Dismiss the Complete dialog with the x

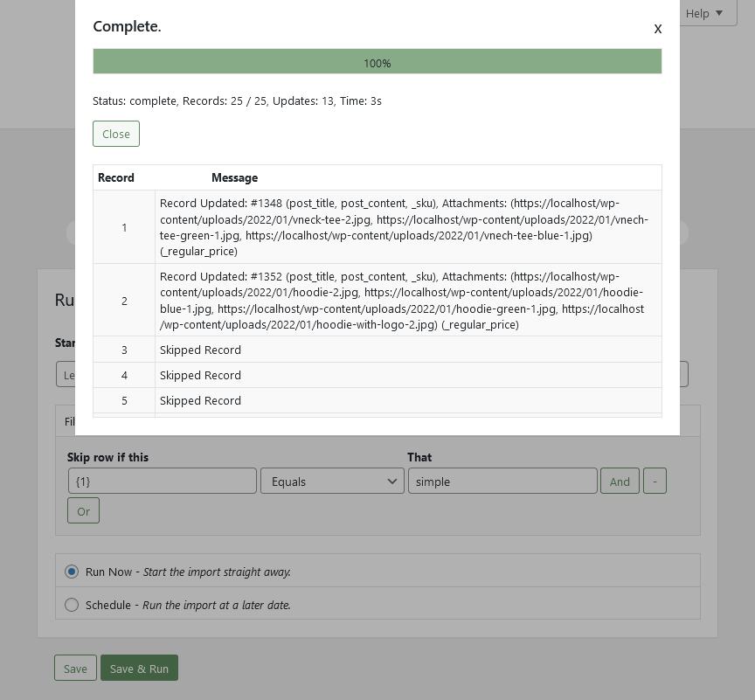pos(658,29)
